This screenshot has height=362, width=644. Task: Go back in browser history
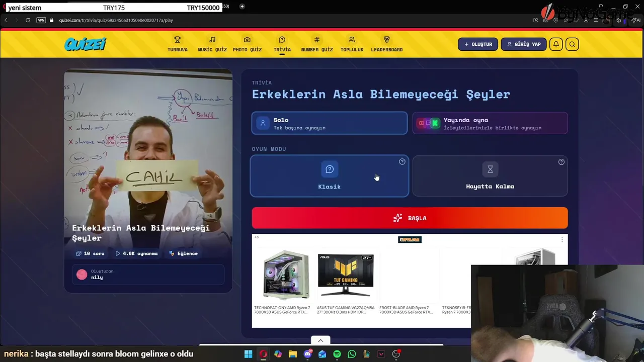6,20
